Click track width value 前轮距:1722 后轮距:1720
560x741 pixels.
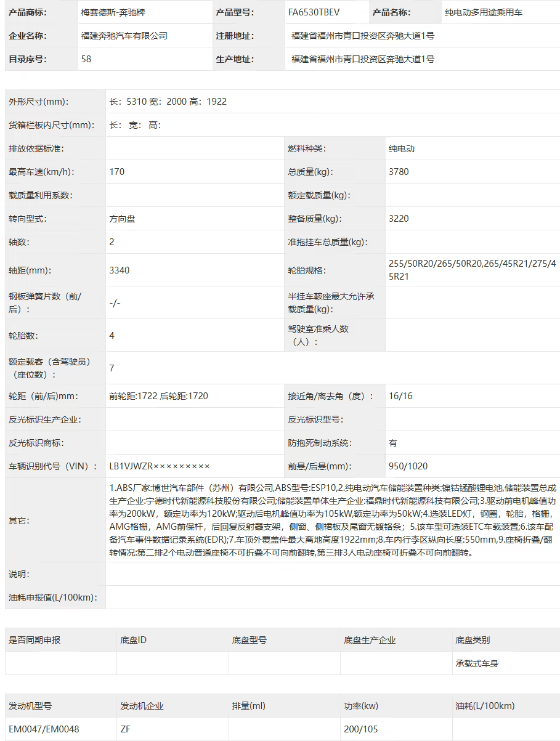(x=158, y=396)
